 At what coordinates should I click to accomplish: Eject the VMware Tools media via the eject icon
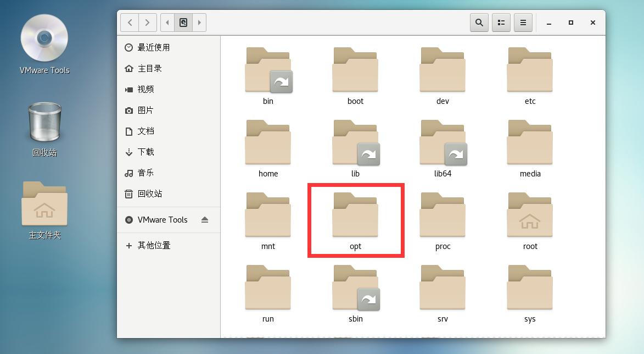[x=205, y=219]
